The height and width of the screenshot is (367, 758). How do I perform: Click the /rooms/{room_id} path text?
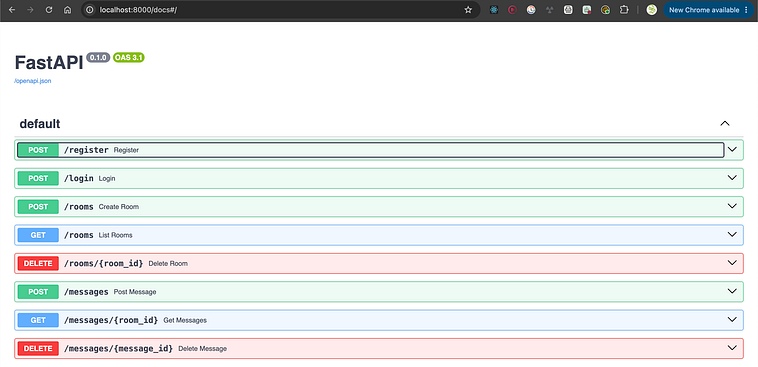point(103,264)
